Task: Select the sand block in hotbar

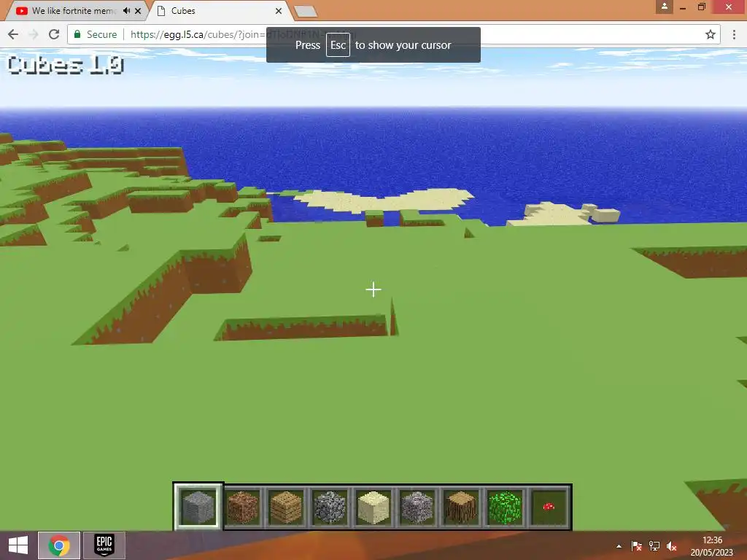Action: pyautogui.click(x=373, y=507)
